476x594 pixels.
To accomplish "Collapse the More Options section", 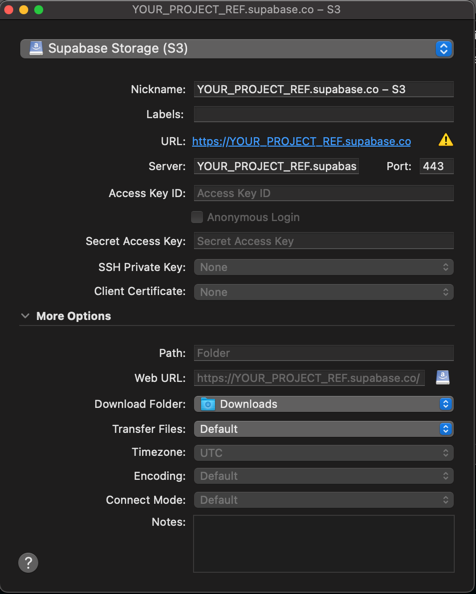I will point(25,316).
